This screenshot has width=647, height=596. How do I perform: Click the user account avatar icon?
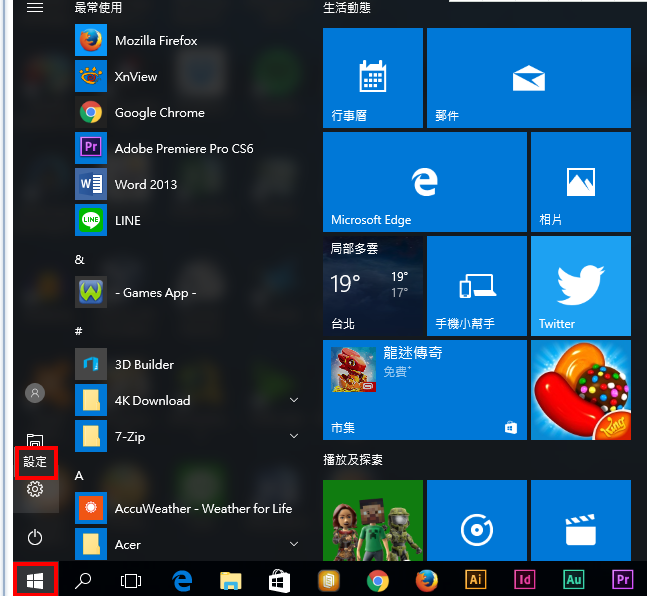(x=35, y=393)
